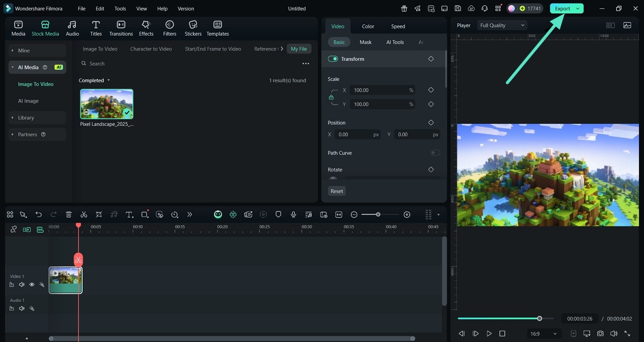
Task: Open the speed/timer tool in timeline toolbar
Action: (x=174, y=215)
